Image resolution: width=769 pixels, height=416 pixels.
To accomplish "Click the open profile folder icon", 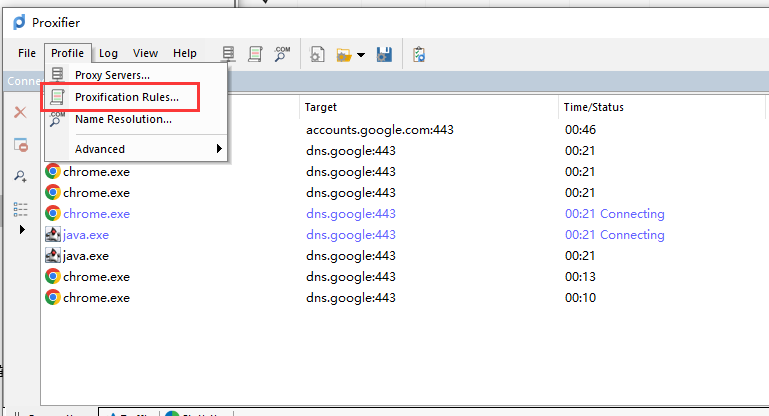I will pos(344,55).
